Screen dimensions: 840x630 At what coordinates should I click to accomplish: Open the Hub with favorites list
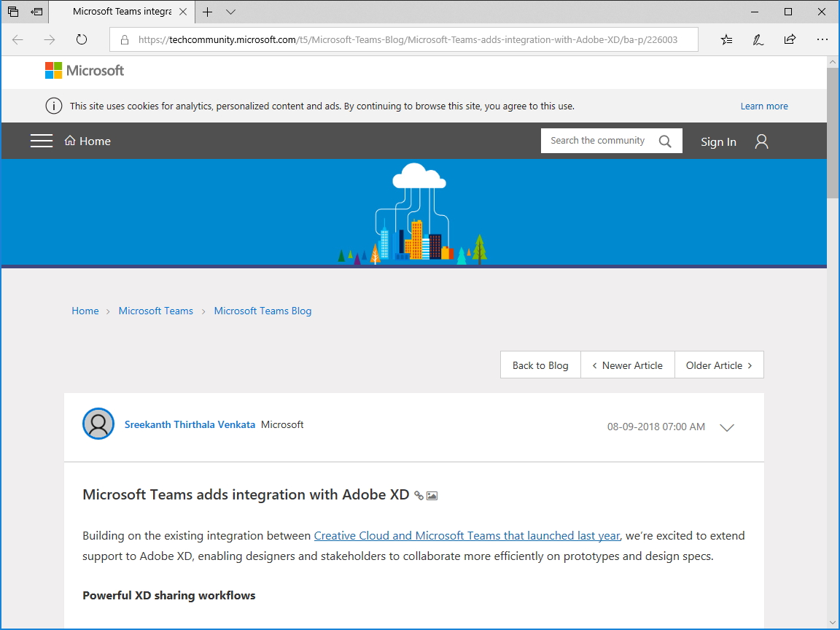pos(726,39)
